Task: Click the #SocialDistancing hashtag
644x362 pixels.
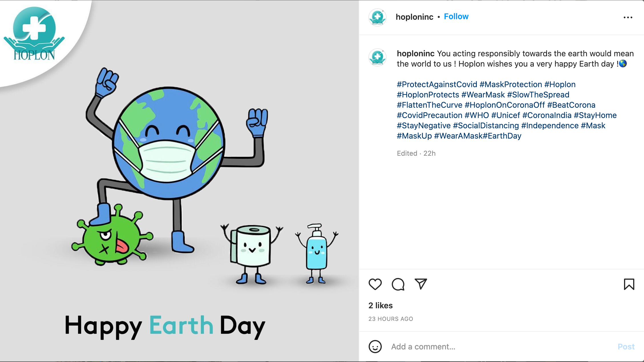Action: pyautogui.click(x=486, y=125)
